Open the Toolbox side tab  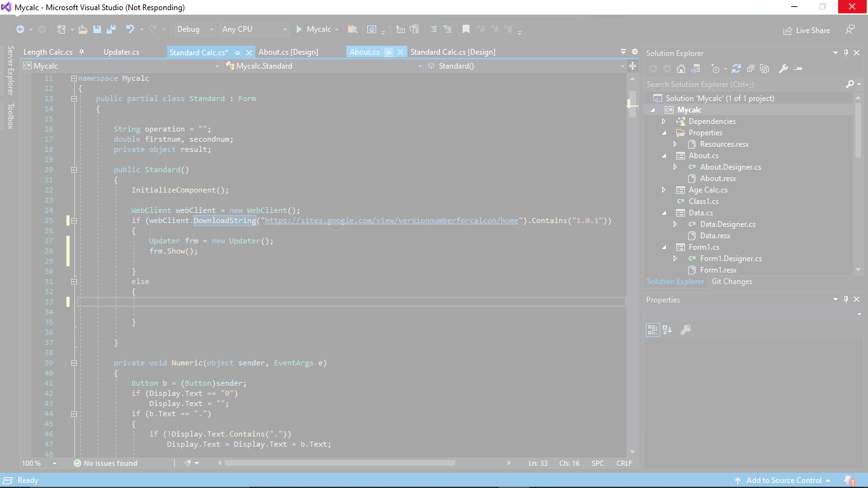(10, 116)
